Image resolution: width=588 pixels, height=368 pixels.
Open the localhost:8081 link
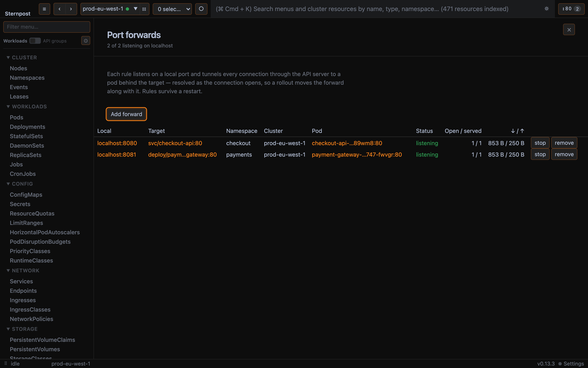click(x=117, y=155)
